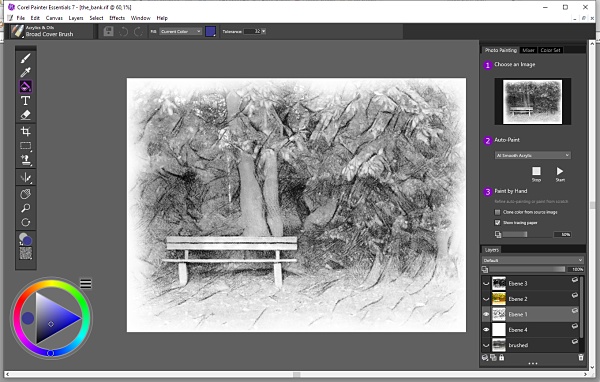
Task: Click the lock layer icon
Action: [502, 358]
